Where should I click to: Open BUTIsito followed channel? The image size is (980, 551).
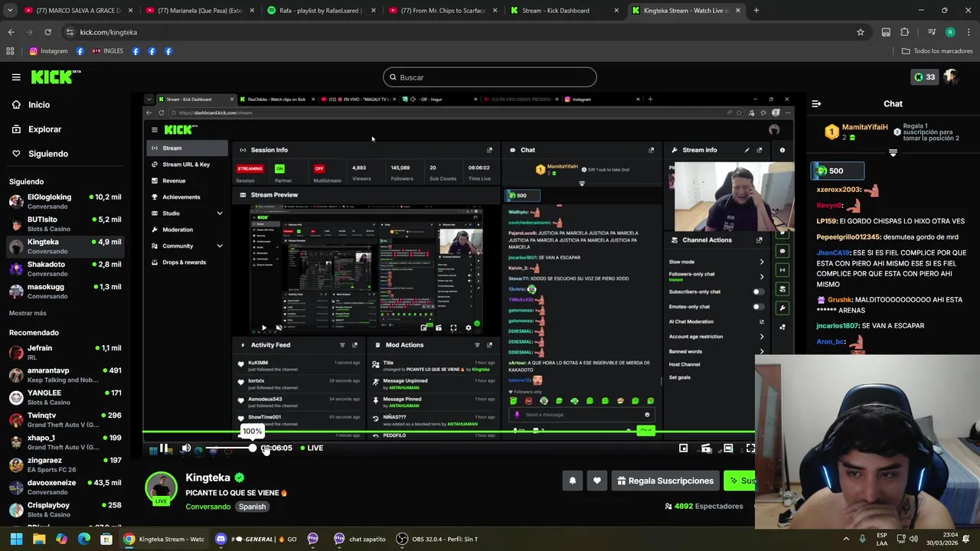[66, 223]
